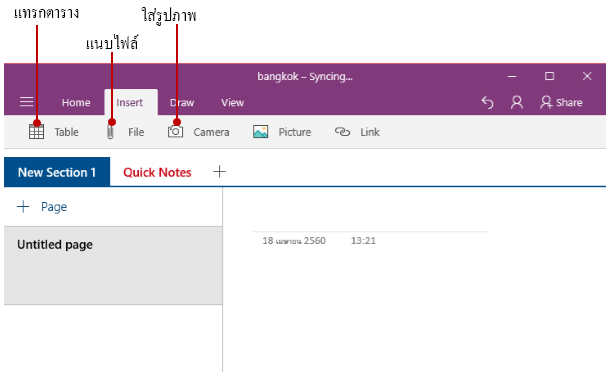Image resolution: width=610 pixels, height=375 pixels.
Task: Add a hyperlink with the Link chain icon
Action: point(342,132)
